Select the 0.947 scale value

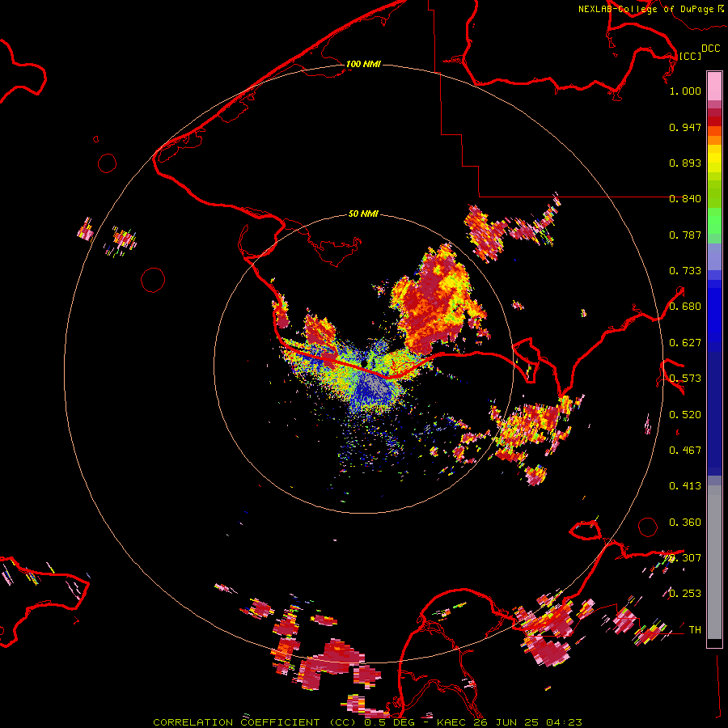[x=685, y=127]
